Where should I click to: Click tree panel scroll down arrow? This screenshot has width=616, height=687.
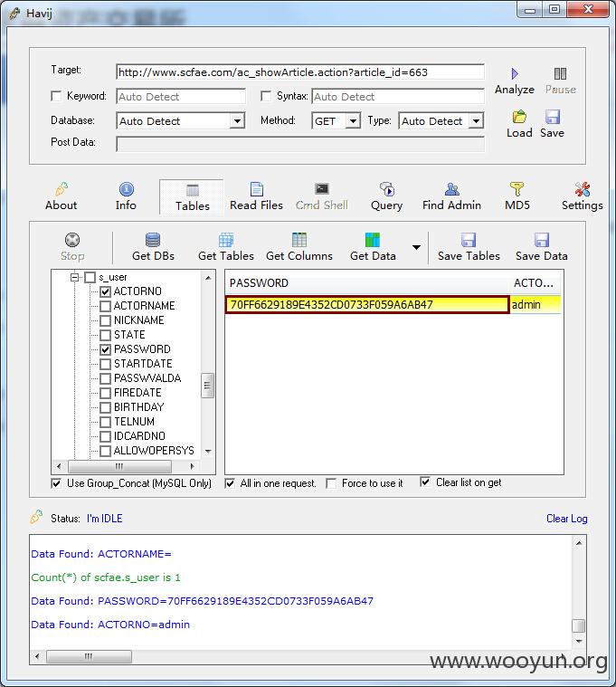[208, 452]
